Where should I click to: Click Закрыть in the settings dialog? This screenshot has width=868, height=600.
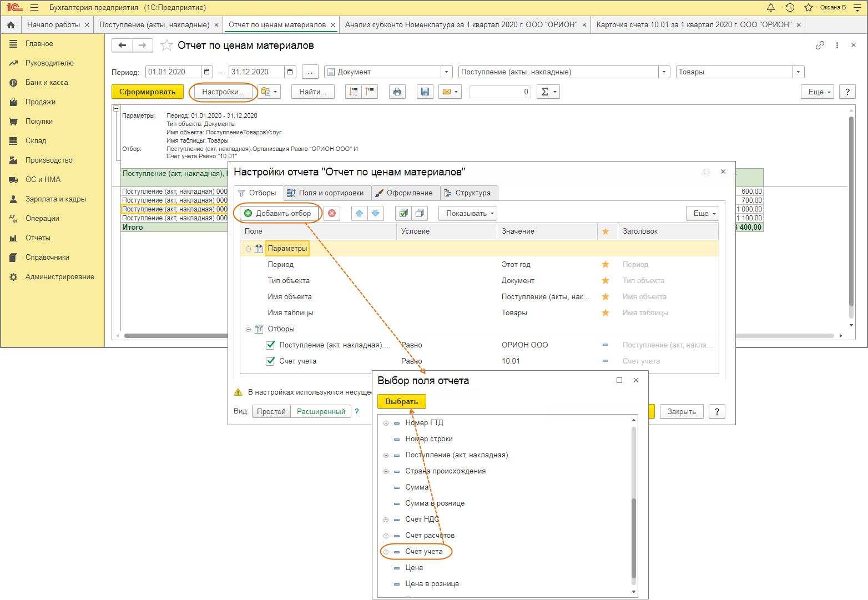(x=682, y=412)
